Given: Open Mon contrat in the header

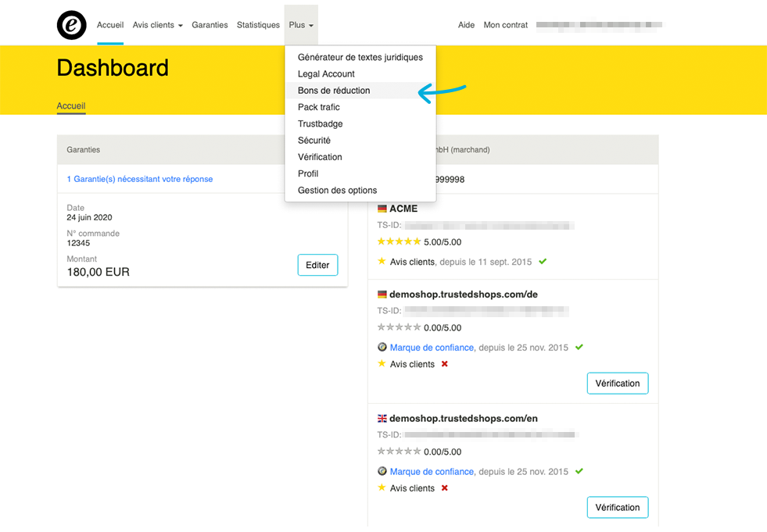Looking at the screenshot, I should (506, 25).
